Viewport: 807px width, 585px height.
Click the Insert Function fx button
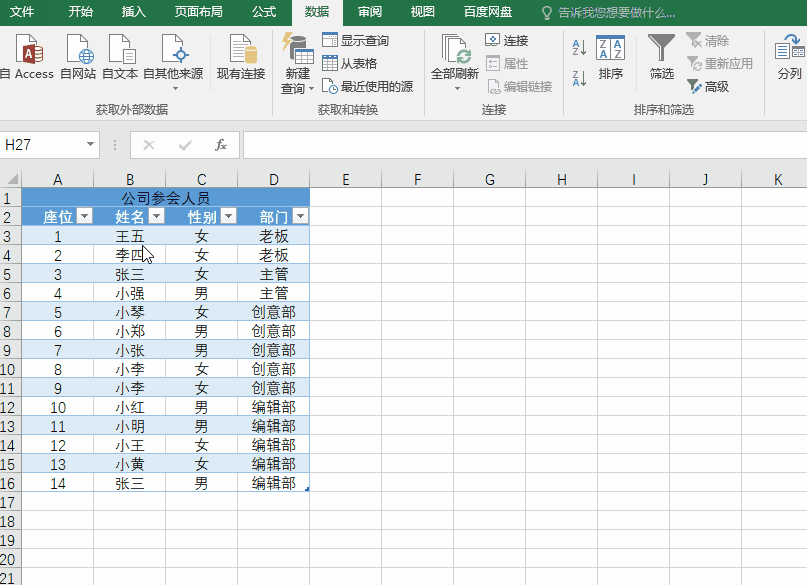pos(221,145)
